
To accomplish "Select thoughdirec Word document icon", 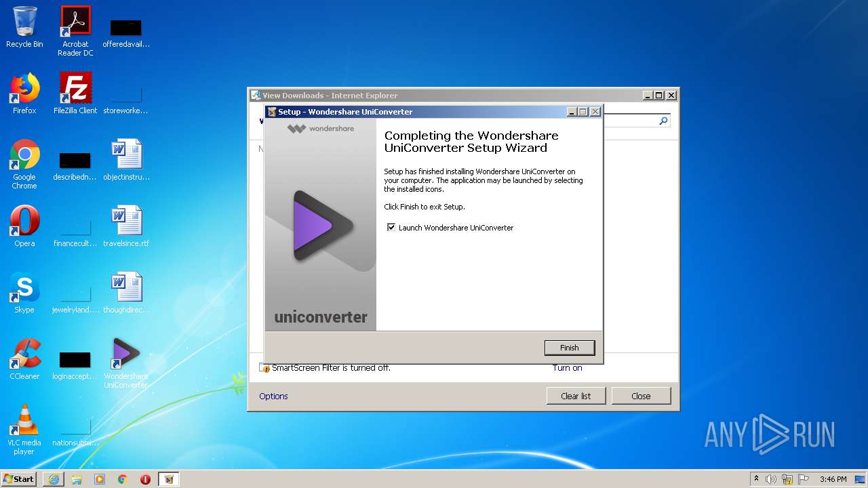I will pyautogui.click(x=126, y=293).
